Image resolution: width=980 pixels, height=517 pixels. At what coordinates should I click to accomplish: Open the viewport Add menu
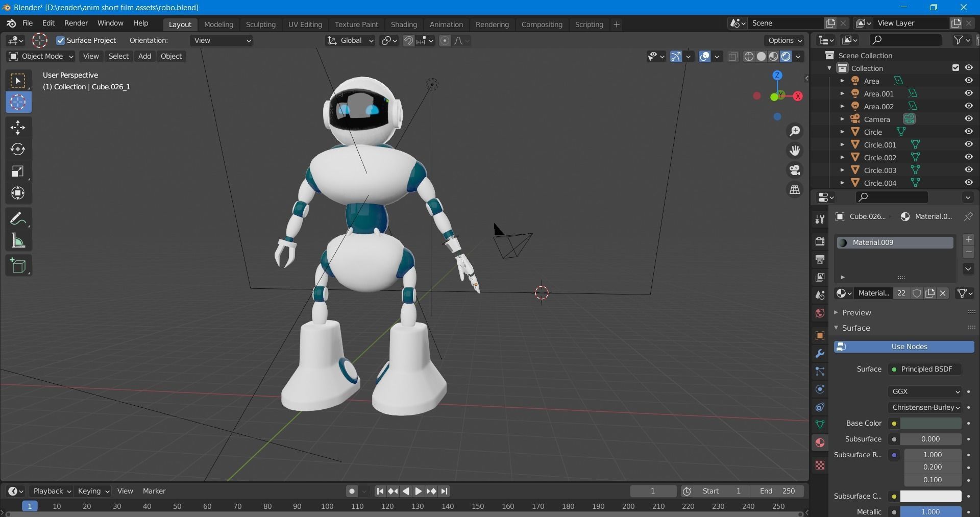click(x=144, y=56)
